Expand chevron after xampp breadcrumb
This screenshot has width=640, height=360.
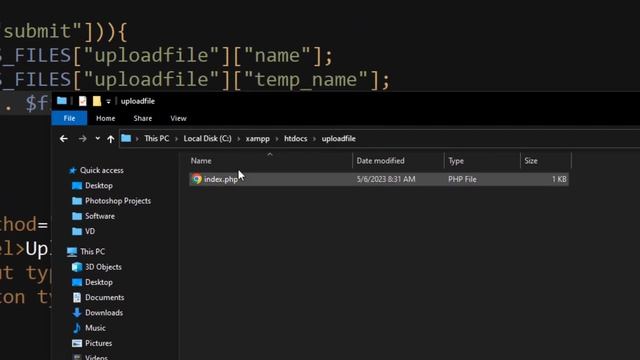[277, 139]
